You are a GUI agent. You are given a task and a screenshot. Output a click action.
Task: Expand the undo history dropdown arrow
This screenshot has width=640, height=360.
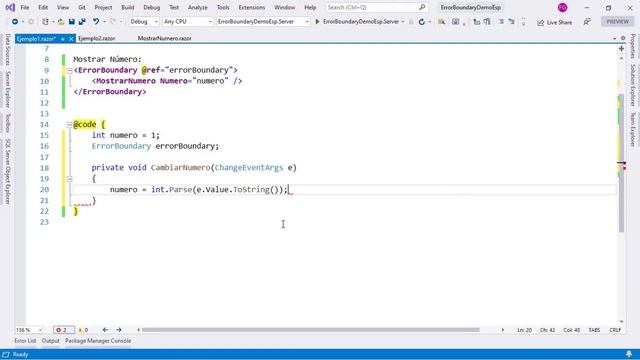click(x=104, y=22)
